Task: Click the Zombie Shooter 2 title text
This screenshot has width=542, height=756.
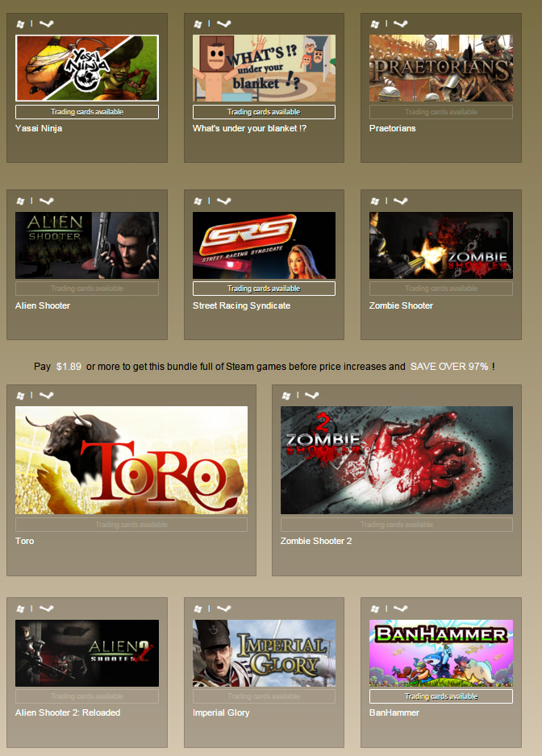Action: (316, 541)
